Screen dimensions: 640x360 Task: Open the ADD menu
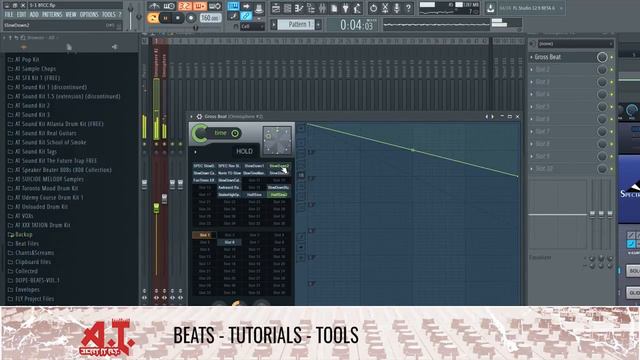pyautogui.click(x=34, y=15)
